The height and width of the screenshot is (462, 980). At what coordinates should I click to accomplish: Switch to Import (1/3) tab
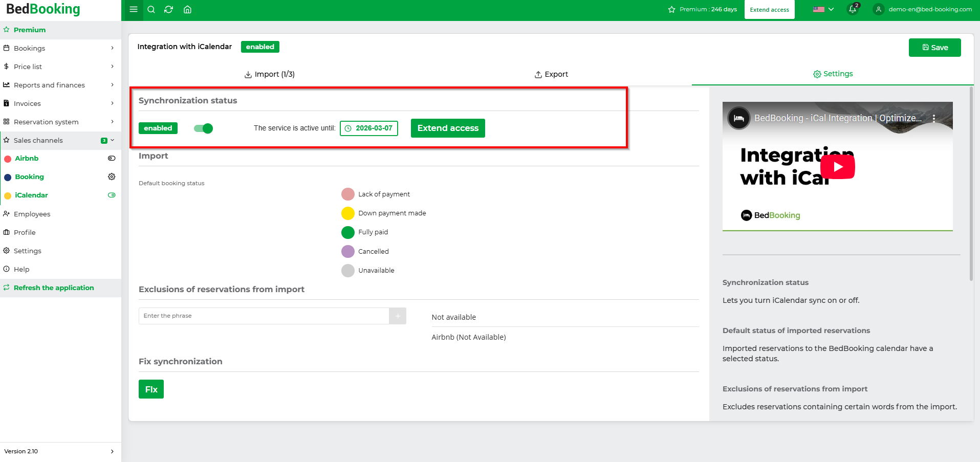coord(270,74)
